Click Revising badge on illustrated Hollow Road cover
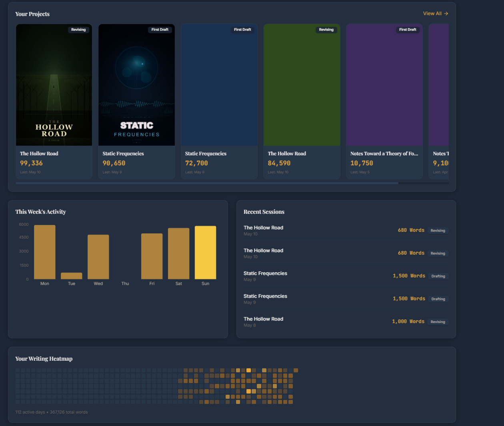Image resolution: width=504 pixels, height=426 pixels. point(78,30)
